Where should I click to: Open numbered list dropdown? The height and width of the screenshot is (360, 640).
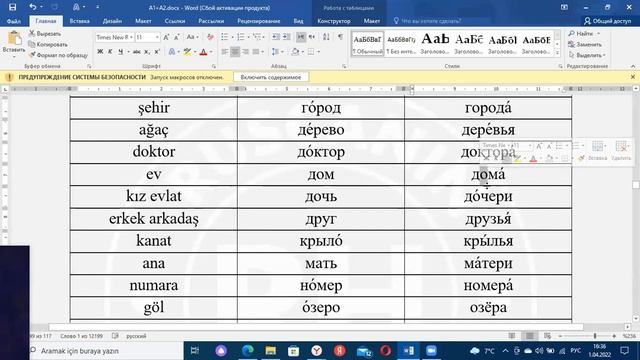pyautogui.click(x=248, y=37)
